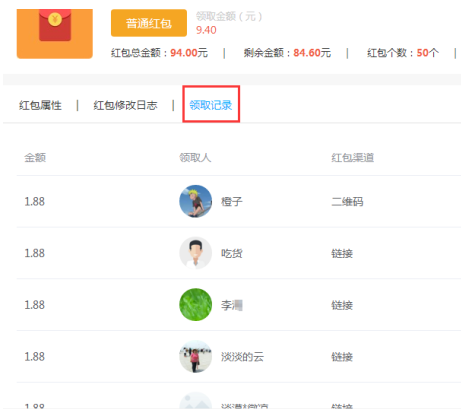Click the 普通红包 button
Image resolution: width=461 pixels, height=409 pixels.
tap(149, 23)
